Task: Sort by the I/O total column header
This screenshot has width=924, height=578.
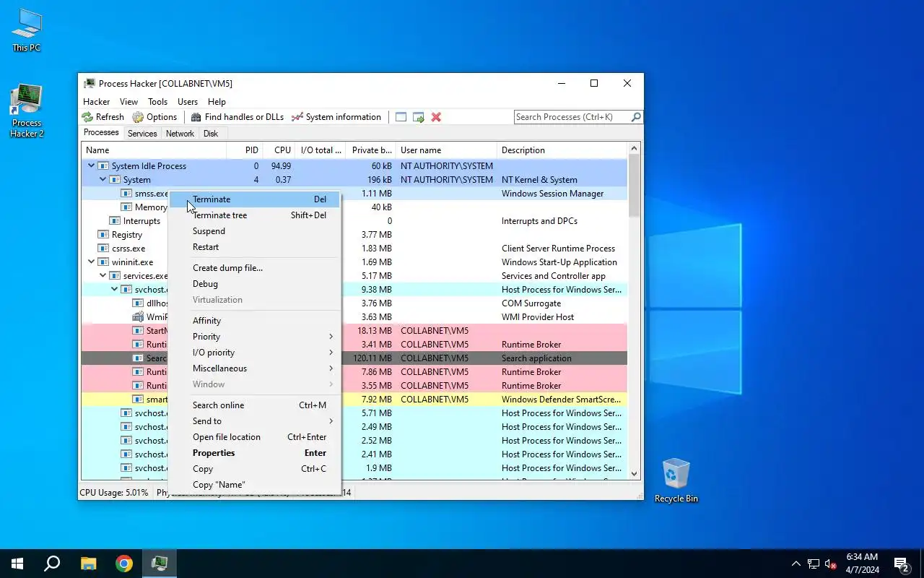Action: coord(321,150)
